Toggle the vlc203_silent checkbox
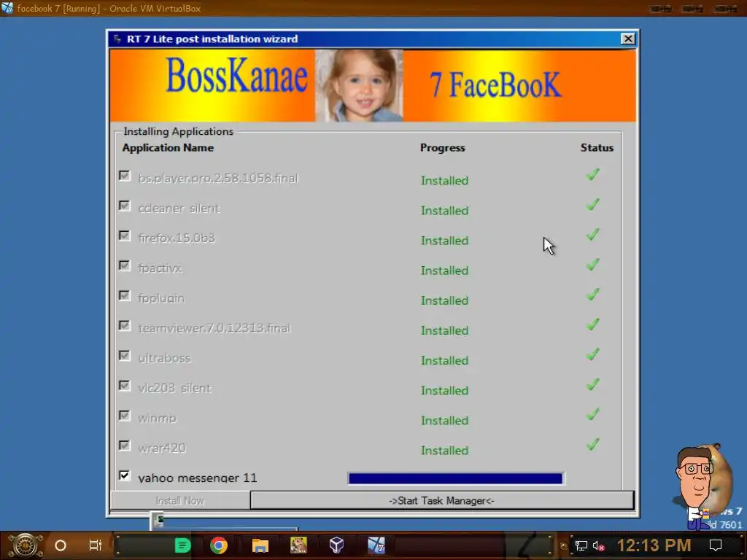Image resolution: width=747 pixels, height=560 pixels. (x=124, y=386)
